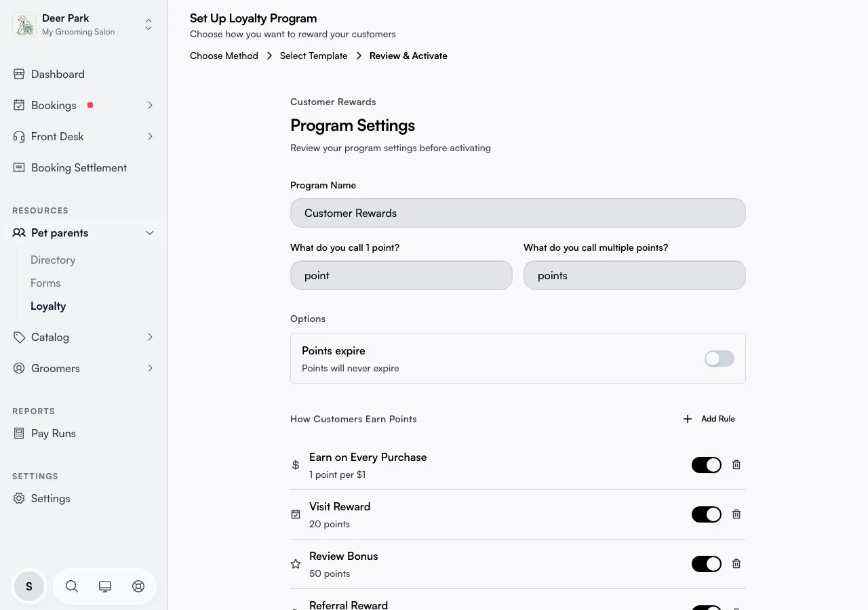Click the calendar icon beside Visit Reward

coord(296,514)
